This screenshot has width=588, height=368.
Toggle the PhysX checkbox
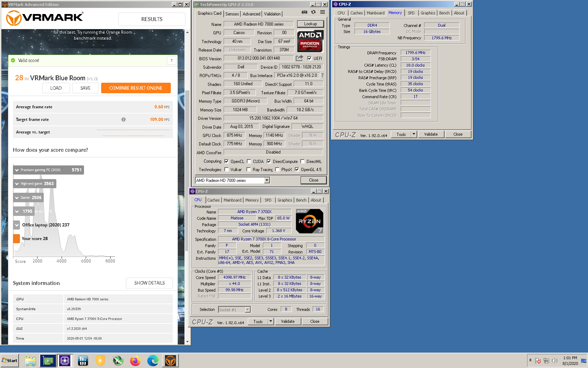click(x=277, y=170)
